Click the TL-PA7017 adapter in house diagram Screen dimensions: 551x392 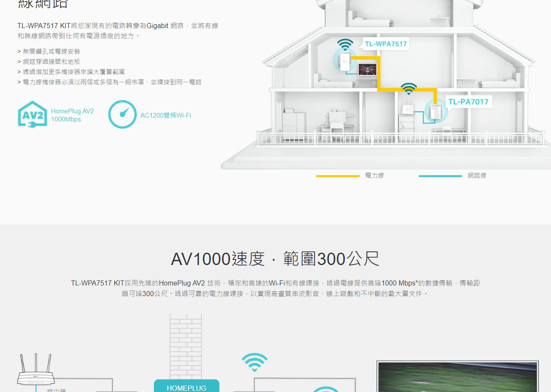pyautogui.click(x=436, y=112)
